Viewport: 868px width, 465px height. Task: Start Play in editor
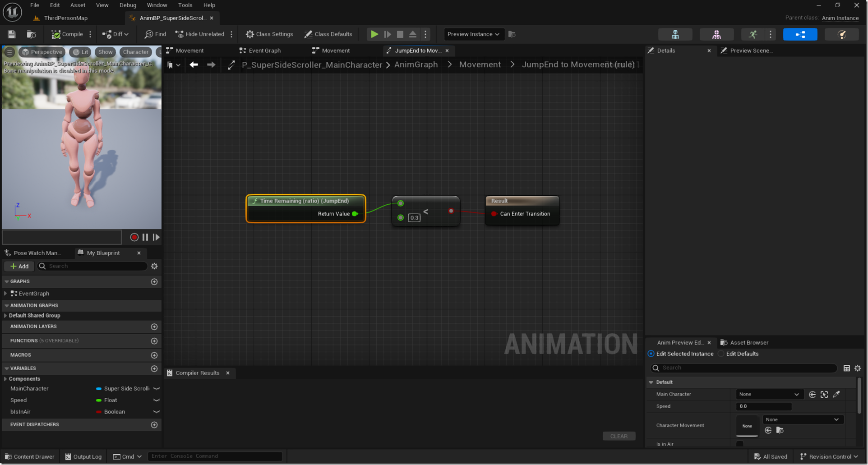pos(374,34)
